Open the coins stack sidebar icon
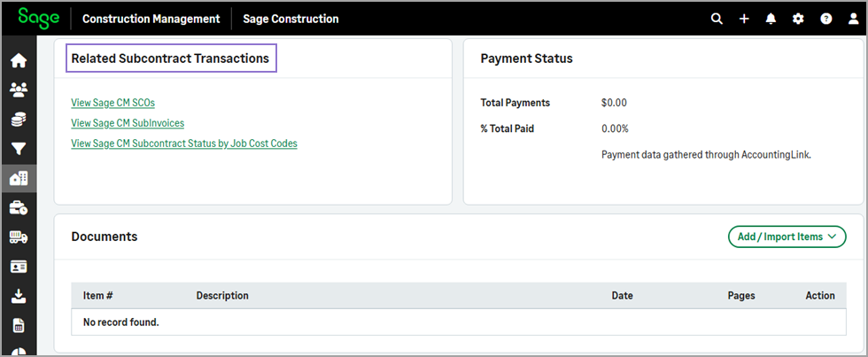Screen dimensions: 868x357 pos(19,119)
